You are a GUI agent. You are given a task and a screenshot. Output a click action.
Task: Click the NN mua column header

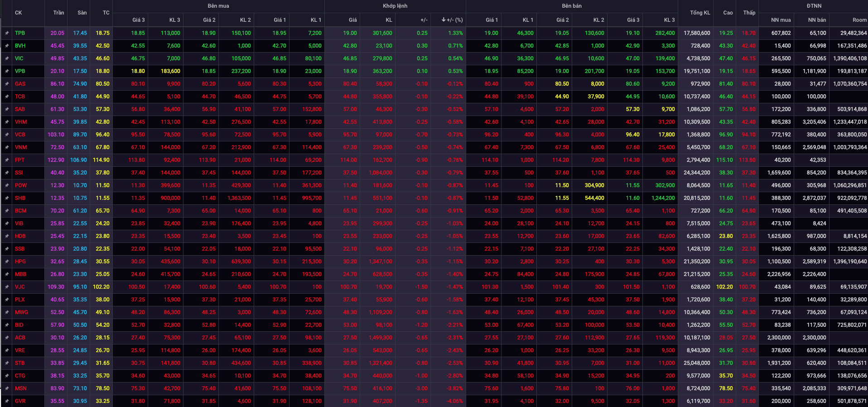pyautogui.click(x=781, y=20)
